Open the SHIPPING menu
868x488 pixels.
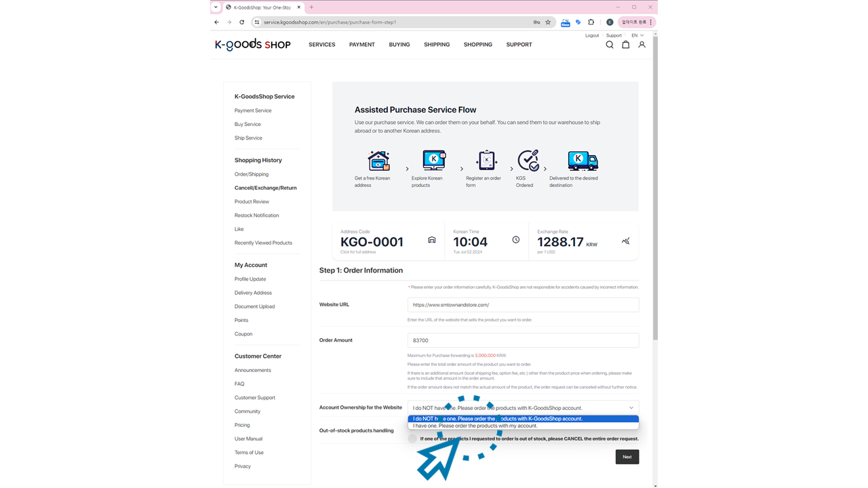point(437,45)
